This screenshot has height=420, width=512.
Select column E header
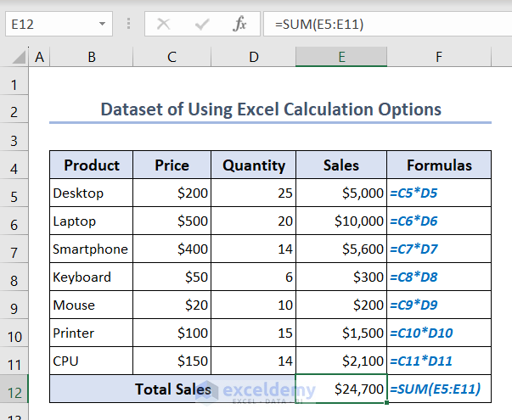tap(341, 58)
